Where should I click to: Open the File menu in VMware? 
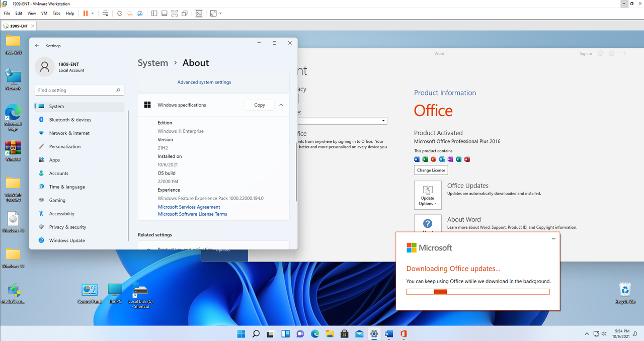(7, 13)
